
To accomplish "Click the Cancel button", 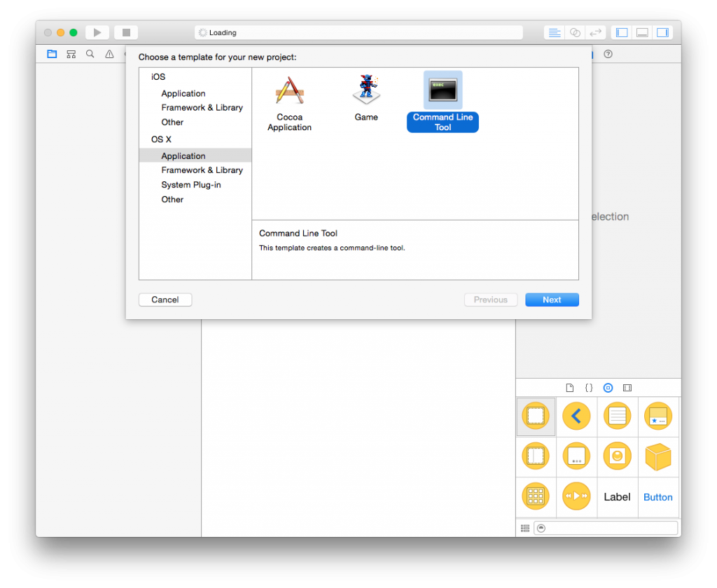I will coord(165,300).
